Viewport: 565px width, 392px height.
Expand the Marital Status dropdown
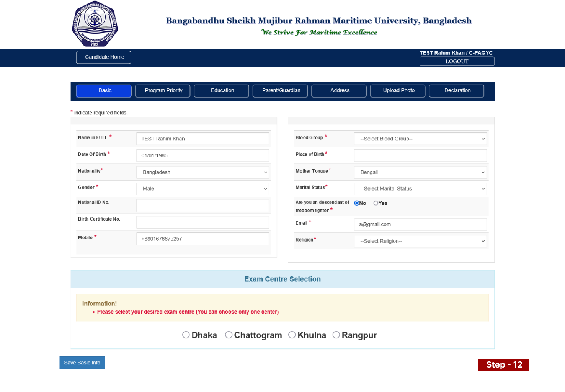(x=420, y=189)
